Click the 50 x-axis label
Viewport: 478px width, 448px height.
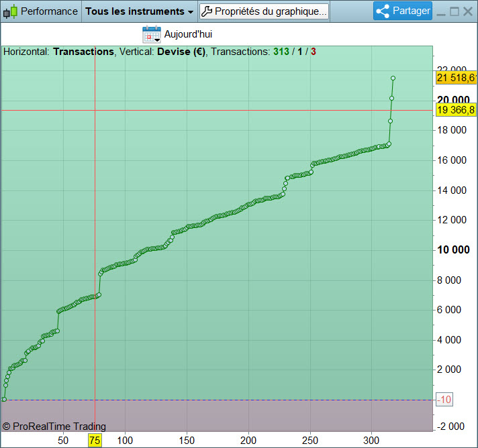pyautogui.click(x=63, y=441)
